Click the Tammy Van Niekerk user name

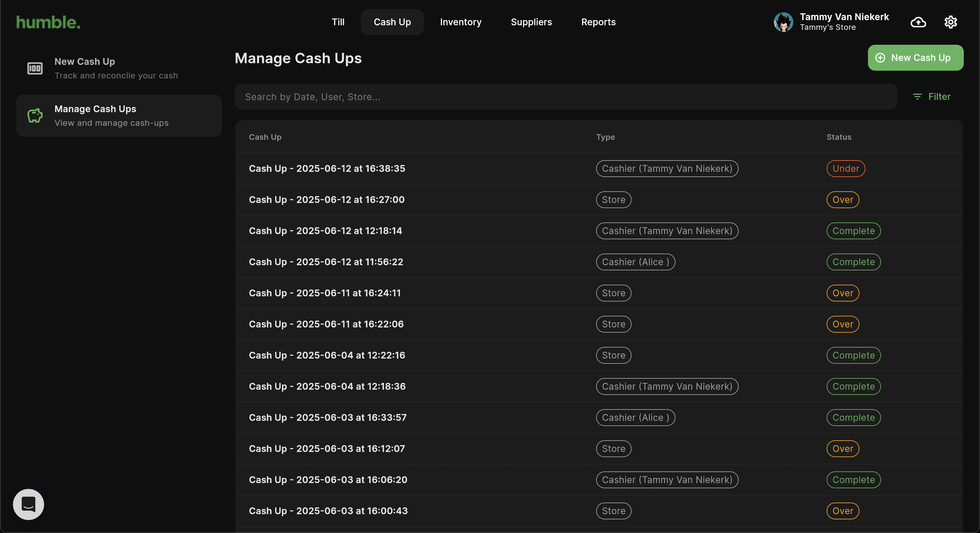844,17
